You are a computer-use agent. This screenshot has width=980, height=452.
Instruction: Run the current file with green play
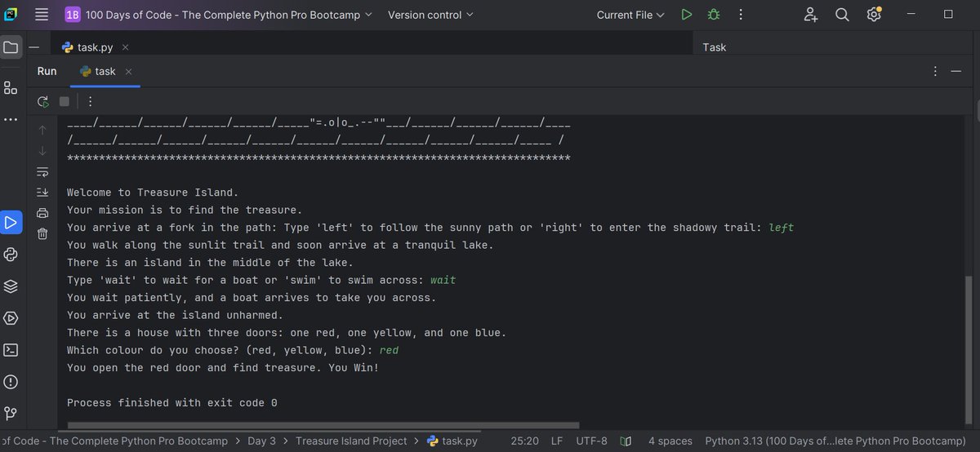(687, 15)
